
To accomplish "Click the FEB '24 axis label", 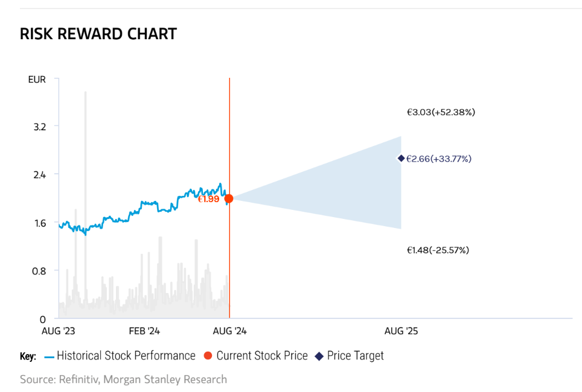I will click(144, 331).
